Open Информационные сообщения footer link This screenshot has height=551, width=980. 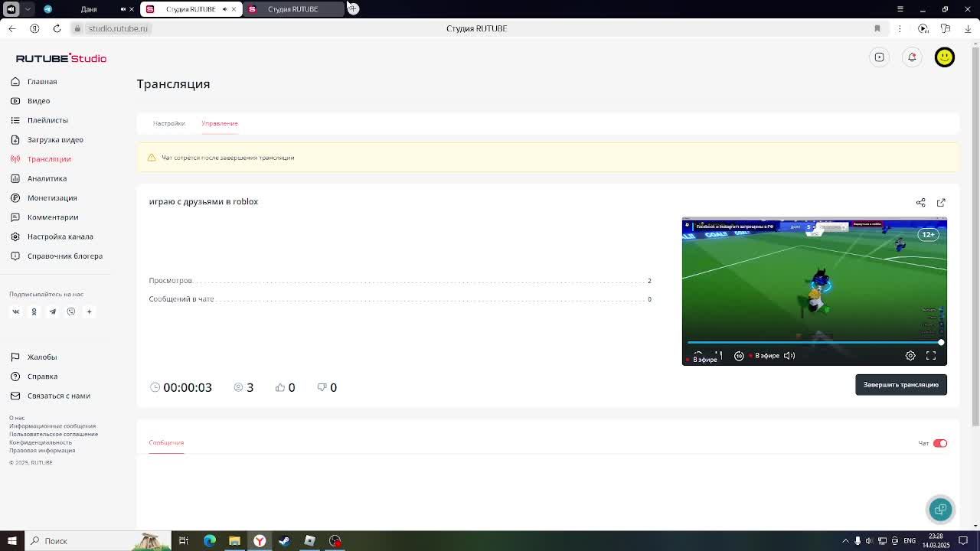[x=53, y=425]
